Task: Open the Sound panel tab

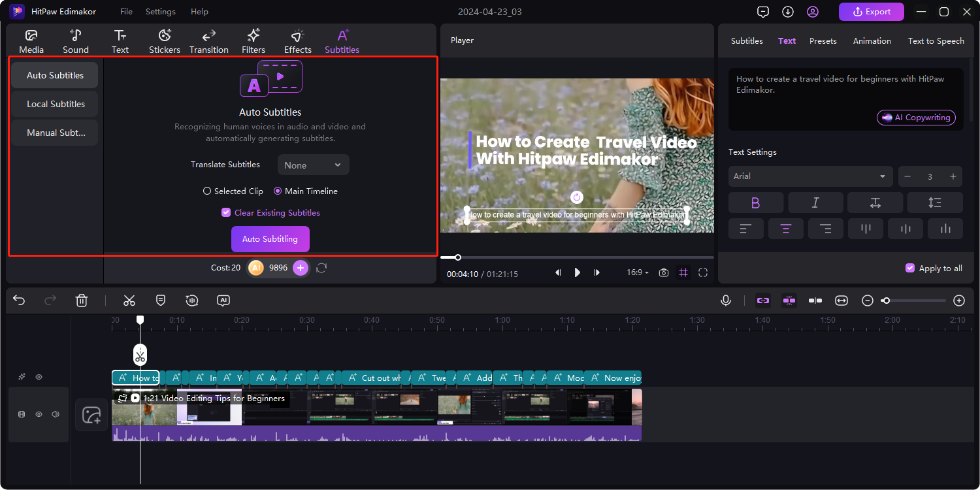Action: point(76,41)
